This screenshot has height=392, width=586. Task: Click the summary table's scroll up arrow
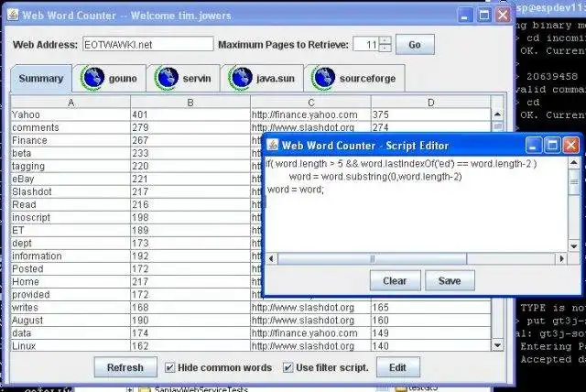(497, 114)
